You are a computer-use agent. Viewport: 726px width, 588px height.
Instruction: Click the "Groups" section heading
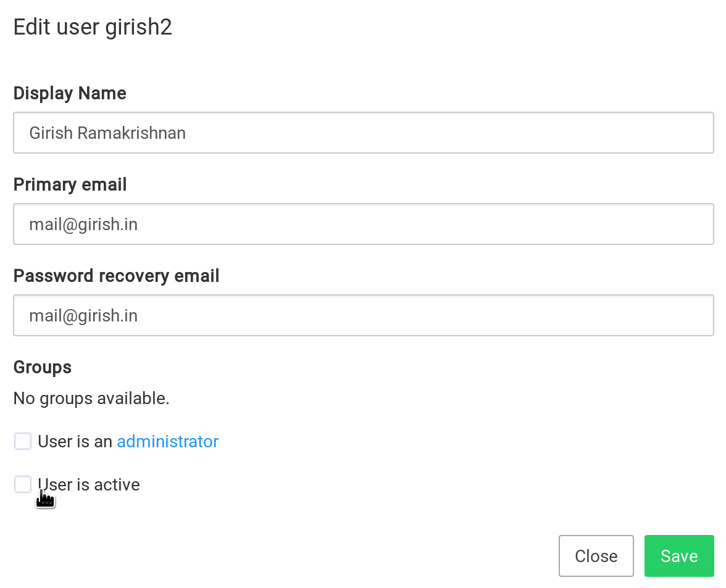43,367
